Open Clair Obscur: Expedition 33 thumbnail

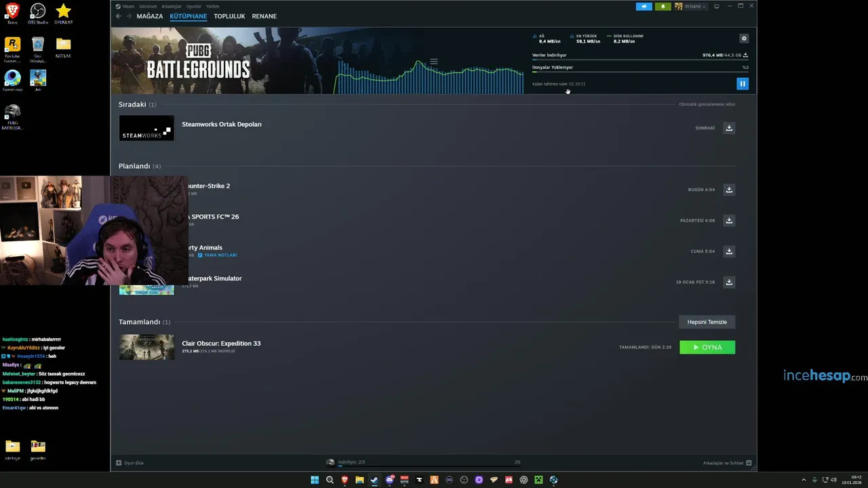146,347
